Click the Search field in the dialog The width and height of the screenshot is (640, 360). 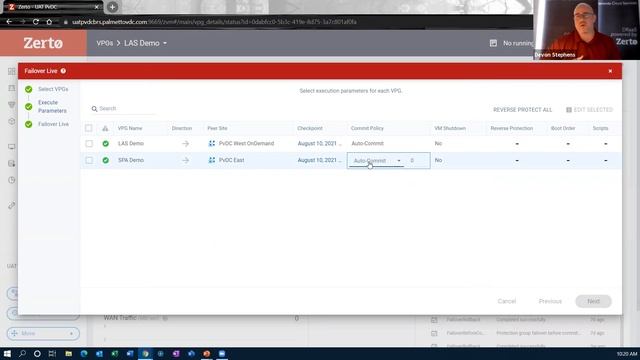(x=122, y=109)
